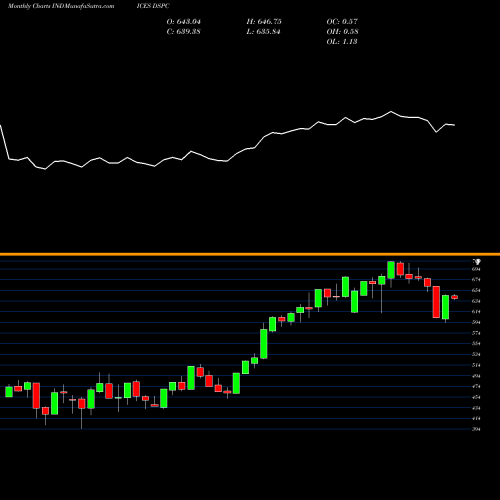
Task: Click the 594 price axis label
Action: pyautogui.click(x=476, y=322)
